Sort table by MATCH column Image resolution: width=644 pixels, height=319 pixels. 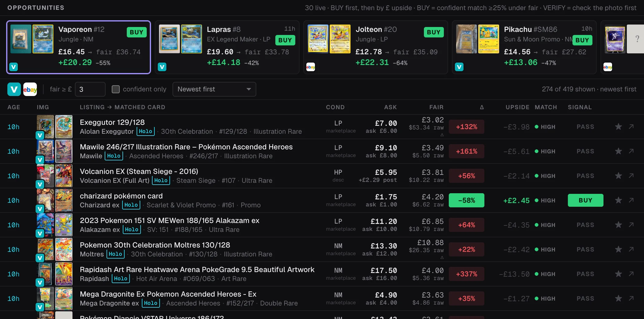coord(546,107)
